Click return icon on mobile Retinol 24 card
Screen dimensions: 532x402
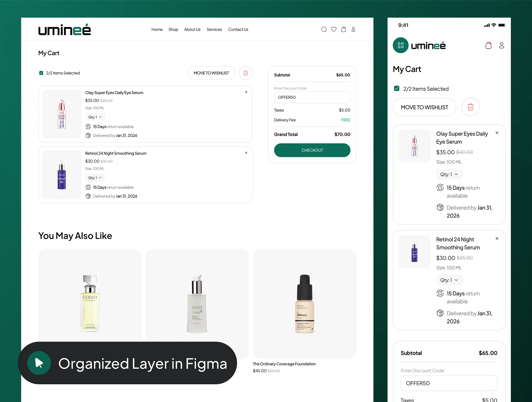pos(440,293)
